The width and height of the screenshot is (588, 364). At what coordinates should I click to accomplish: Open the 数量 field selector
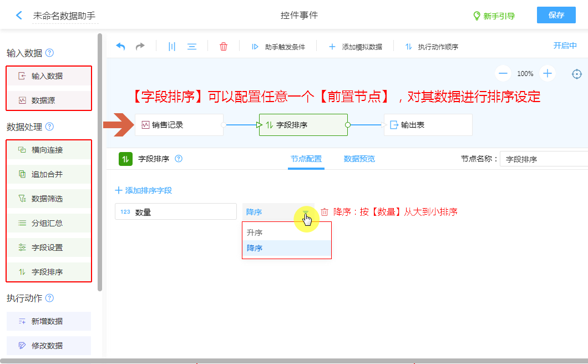(175, 211)
